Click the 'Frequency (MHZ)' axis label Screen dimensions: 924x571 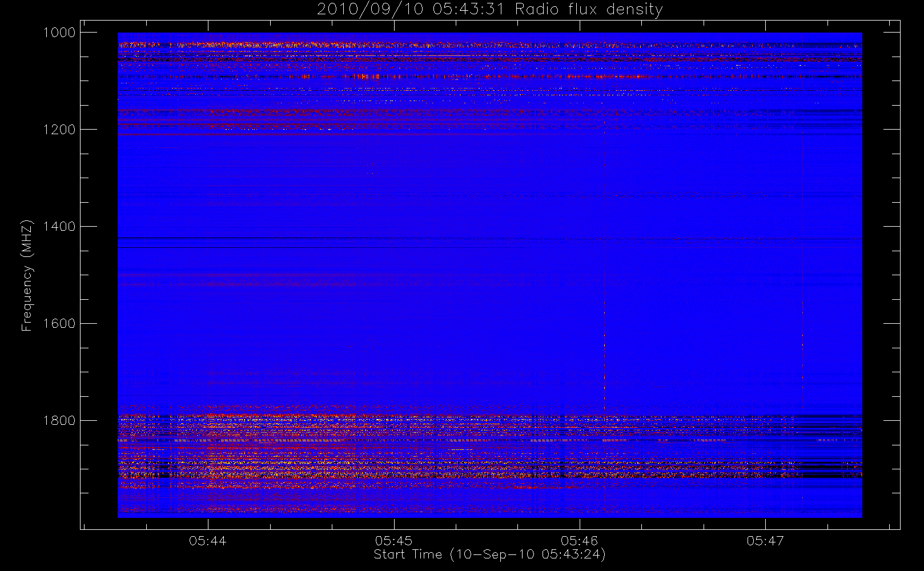pos(26,275)
